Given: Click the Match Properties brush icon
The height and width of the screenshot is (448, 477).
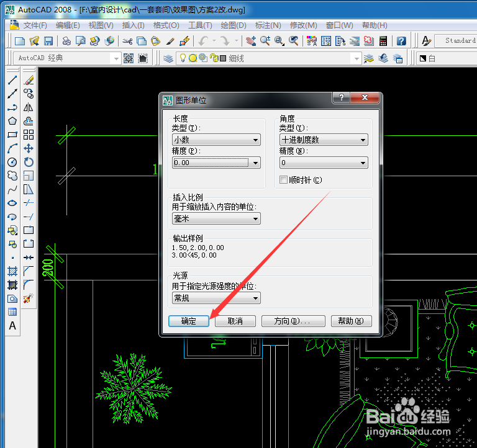Looking at the screenshot, I should pyautogui.click(x=170, y=41).
